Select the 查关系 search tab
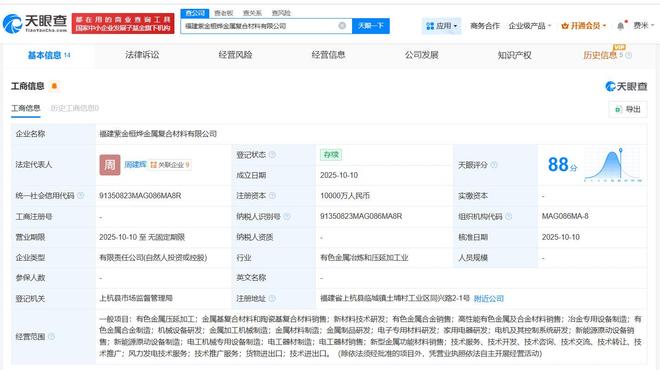Viewport: 660px width, 370px height. (252, 13)
